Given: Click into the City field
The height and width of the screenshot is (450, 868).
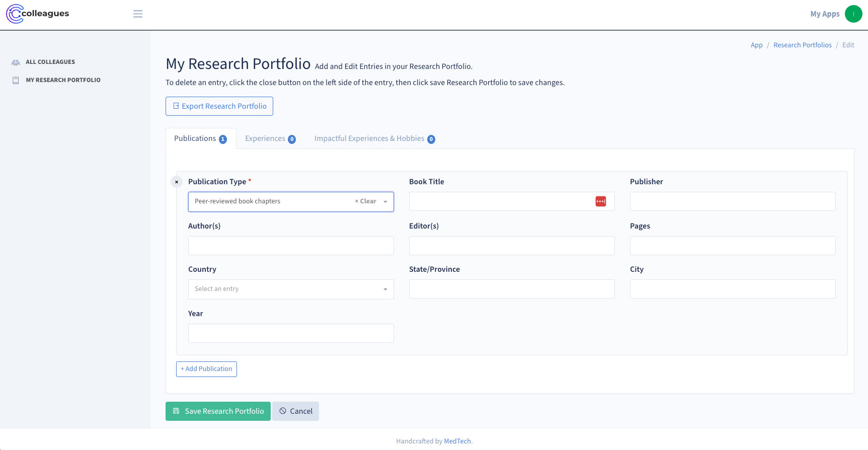Looking at the screenshot, I should pyautogui.click(x=733, y=289).
